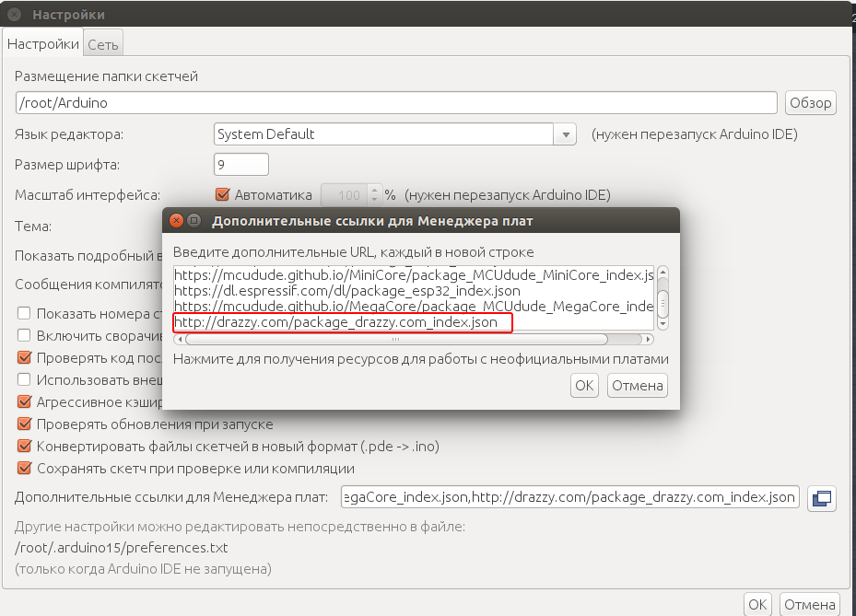This screenshot has height=616, width=856.
Task: Increase interface scale with spinner up arrow
Action: (x=373, y=190)
